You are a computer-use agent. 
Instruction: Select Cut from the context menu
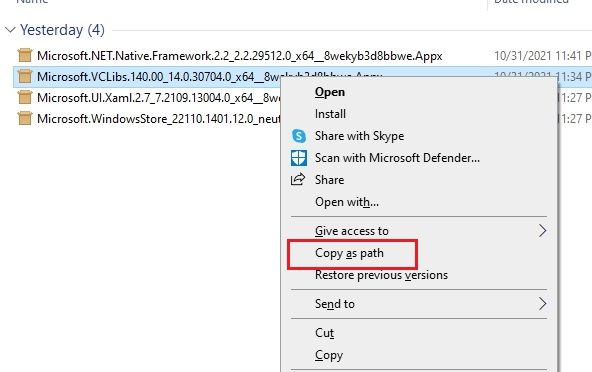pos(324,333)
